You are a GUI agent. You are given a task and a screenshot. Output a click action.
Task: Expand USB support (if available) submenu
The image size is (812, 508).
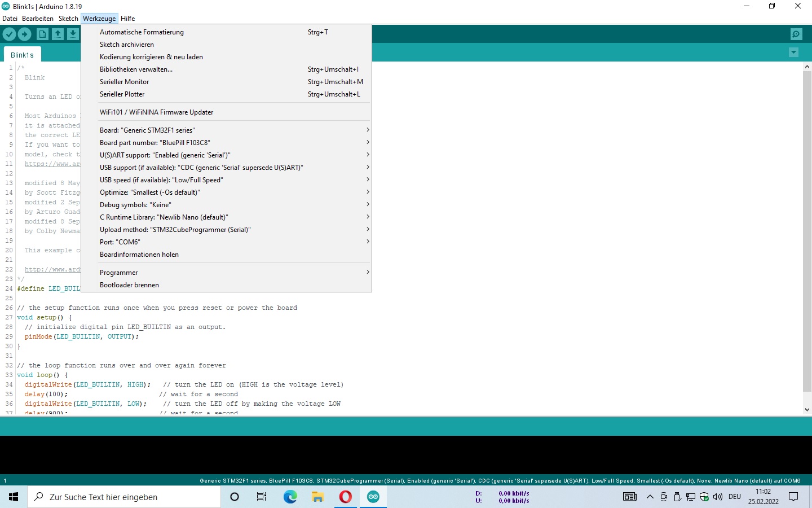(x=226, y=168)
